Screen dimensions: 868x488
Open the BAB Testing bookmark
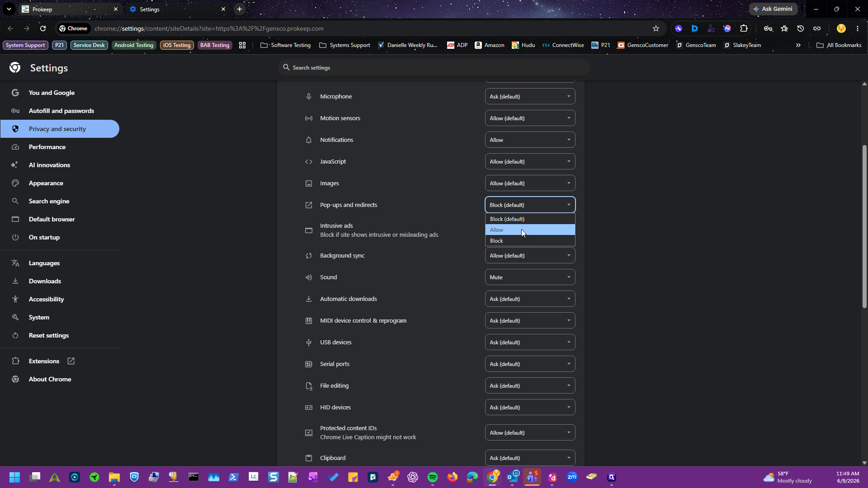click(215, 45)
